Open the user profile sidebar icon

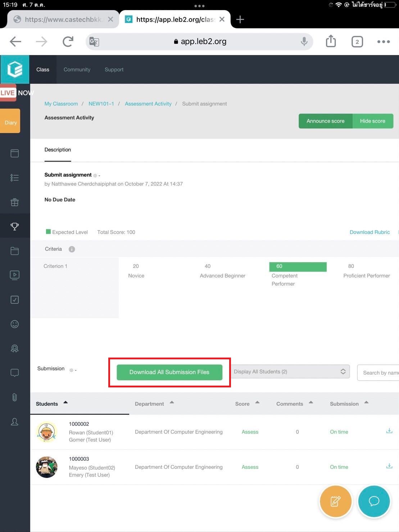pos(15,422)
